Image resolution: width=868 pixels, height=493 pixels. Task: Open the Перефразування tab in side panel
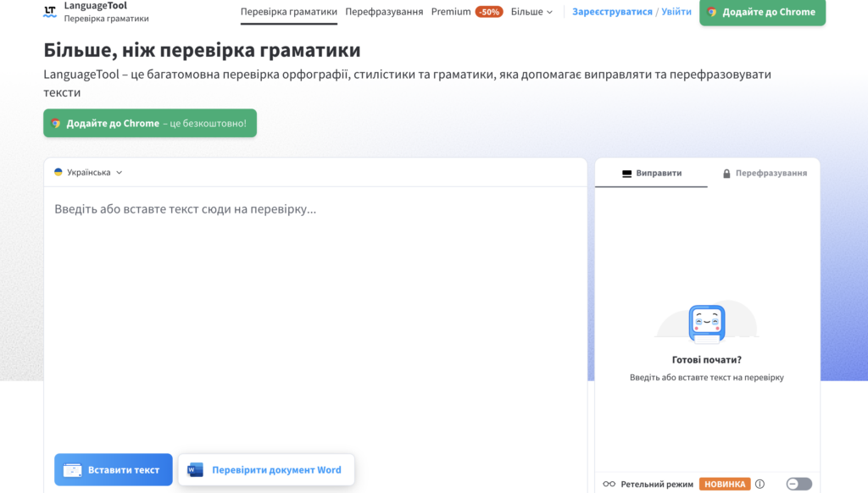pos(764,173)
